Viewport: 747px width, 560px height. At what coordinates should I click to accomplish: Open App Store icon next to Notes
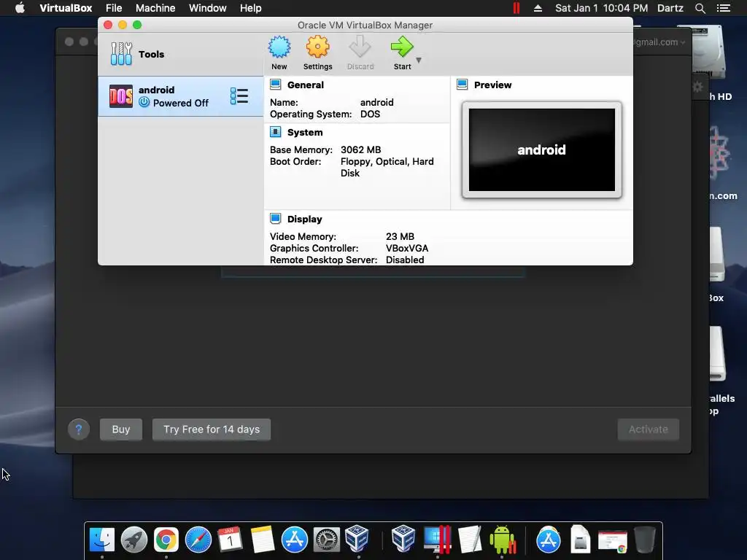pos(295,540)
